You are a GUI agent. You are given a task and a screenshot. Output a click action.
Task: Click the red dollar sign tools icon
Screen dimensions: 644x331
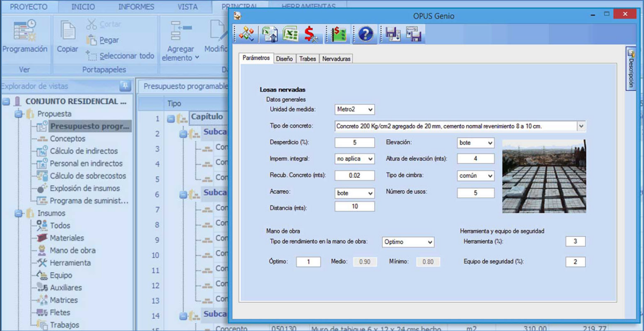click(311, 34)
